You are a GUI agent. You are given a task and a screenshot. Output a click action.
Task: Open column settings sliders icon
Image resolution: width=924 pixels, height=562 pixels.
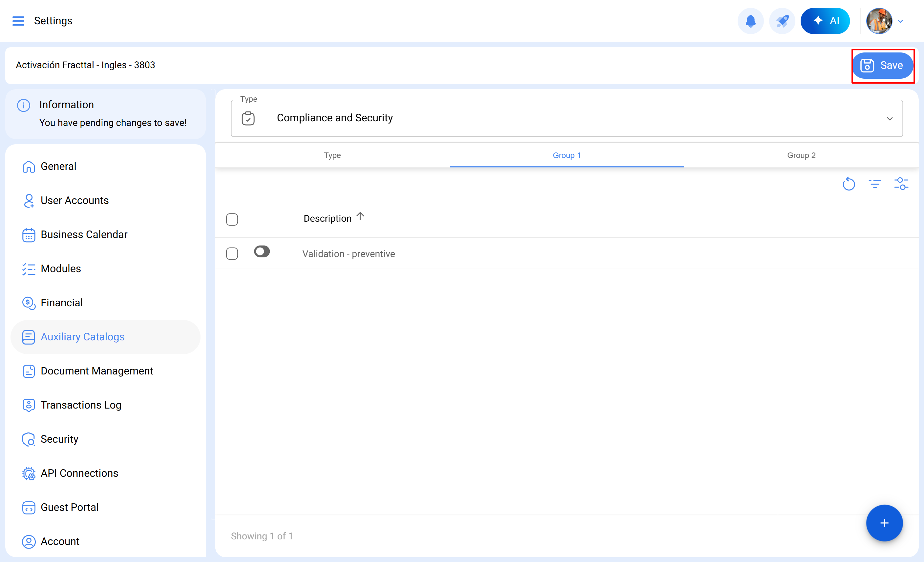(x=901, y=184)
